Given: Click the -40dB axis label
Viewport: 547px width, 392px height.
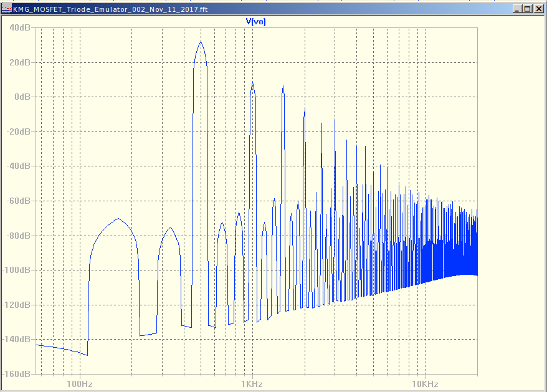Looking at the screenshot, I should click(19, 166).
